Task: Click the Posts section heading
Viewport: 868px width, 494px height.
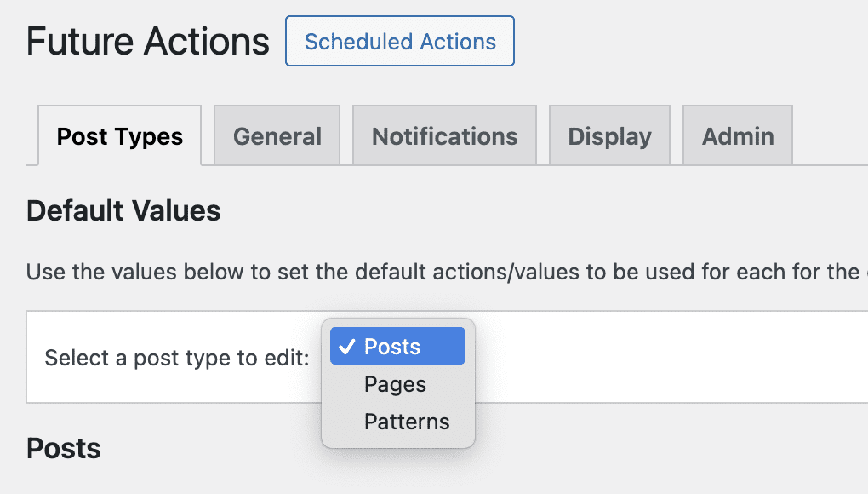Action: coord(63,448)
